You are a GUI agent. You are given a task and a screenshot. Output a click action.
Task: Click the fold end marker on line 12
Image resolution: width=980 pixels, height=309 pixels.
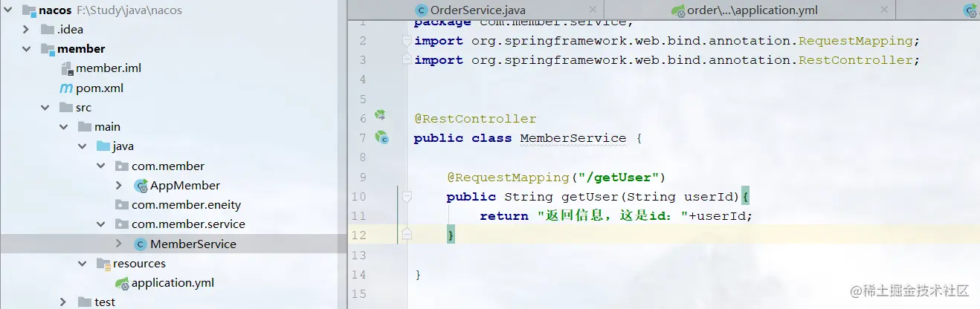407,235
